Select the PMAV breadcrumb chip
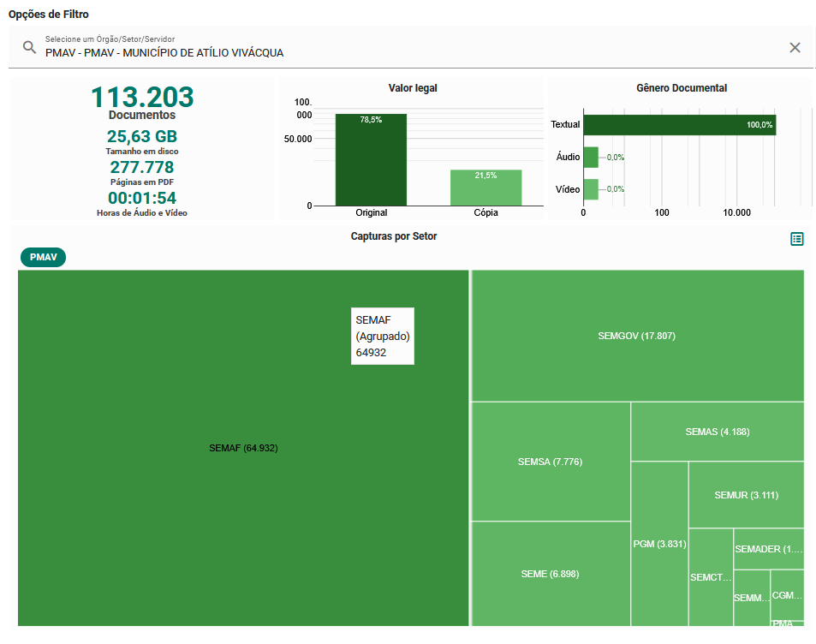The width and height of the screenshot is (816, 644). (x=42, y=257)
